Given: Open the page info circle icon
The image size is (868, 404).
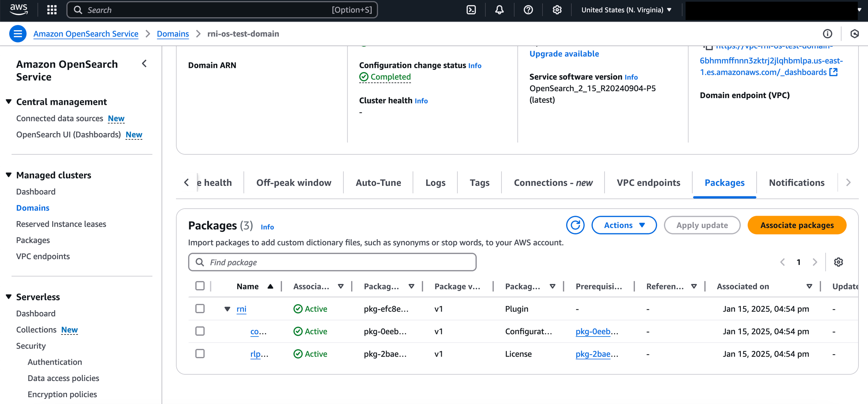Looking at the screenshot, I should [x=828, y=34].
